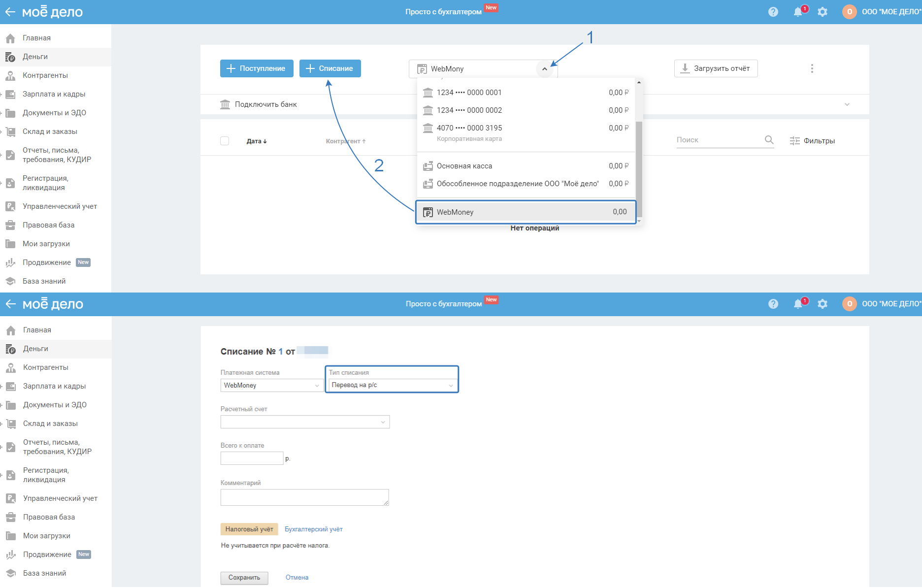Switch to the Налоговый учёт tab
The image size is (922, 588).
(249, 529)
